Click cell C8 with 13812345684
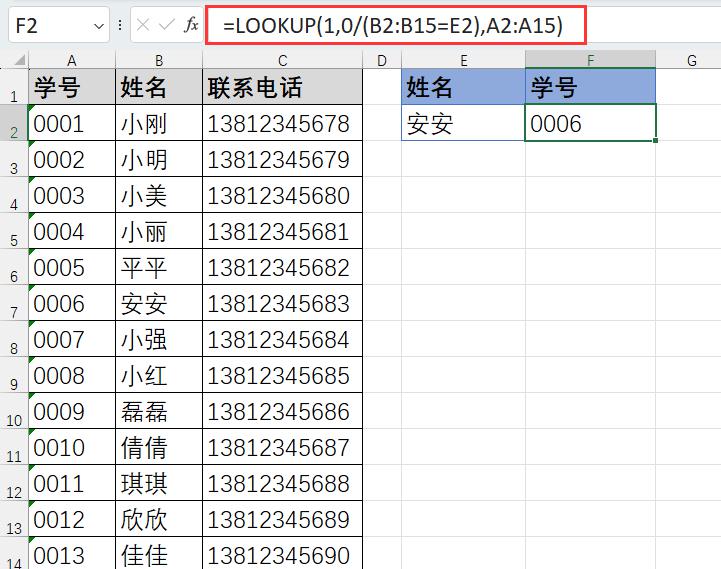The height and width of the screenshot is (569, 721). pyautogui.click(x=282, y=339)
